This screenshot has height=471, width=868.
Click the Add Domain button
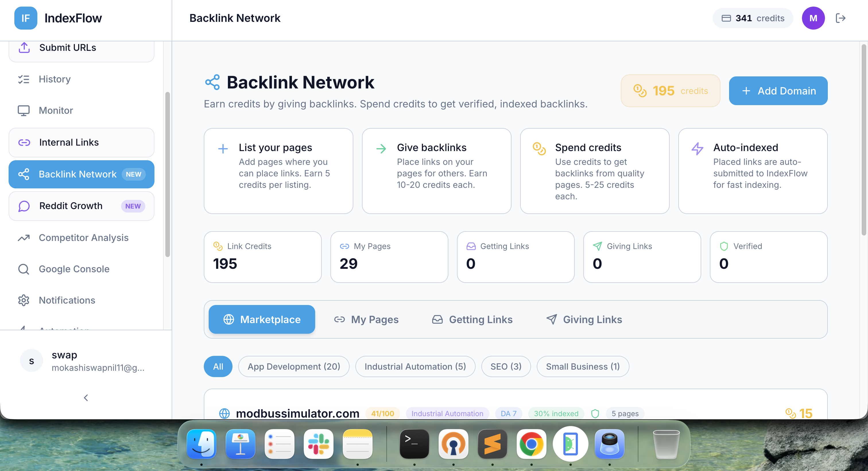tap(778, 91)
